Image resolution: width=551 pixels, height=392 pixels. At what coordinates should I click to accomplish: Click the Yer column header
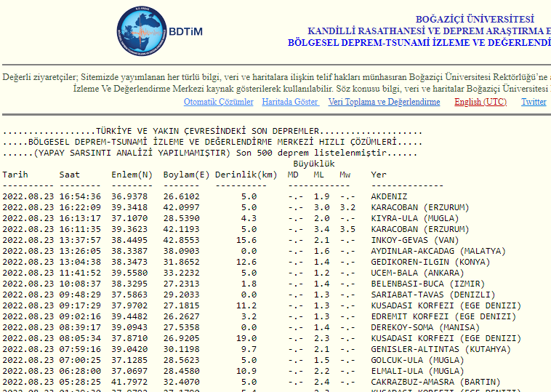coord(379,175)
